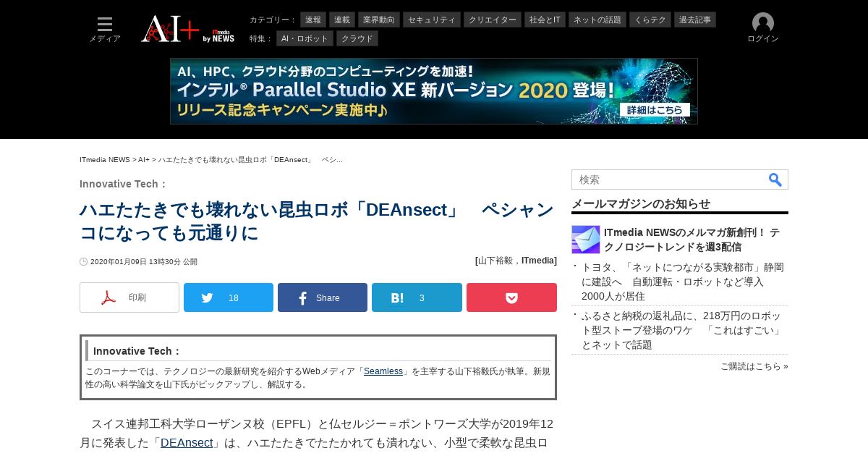Open the Seamless link
The width and height of the screenshot is (868, 456).
click(x=383, y=371)
